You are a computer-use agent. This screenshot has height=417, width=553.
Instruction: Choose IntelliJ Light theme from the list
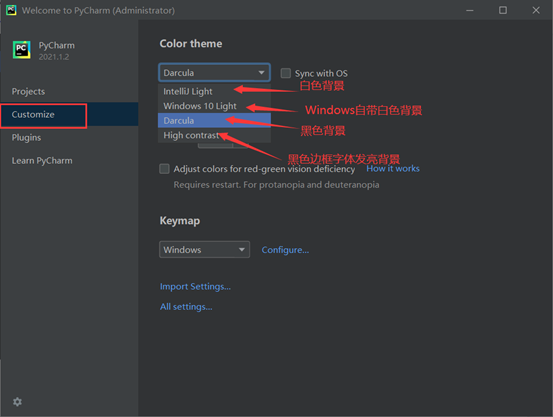pyautogui.click(x=214, y=91)
